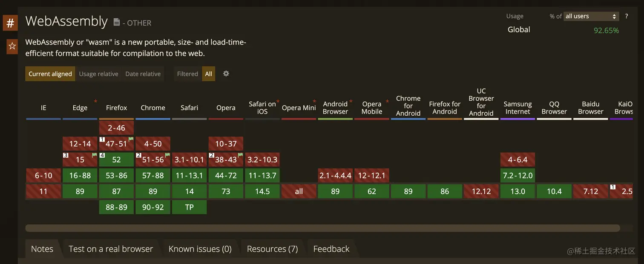Click the QQ Browser column header
Screen dimensions: 644x264
click(554, 108)
